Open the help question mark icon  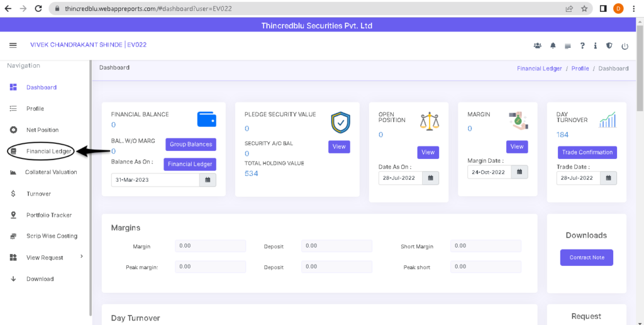(x=582, y=45)
